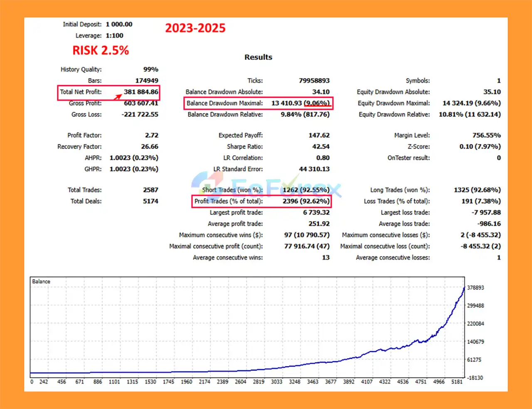Click Gross Loss value -221 722.55
532x409 pixels.
pyautogui.click(x=140, y=114)
